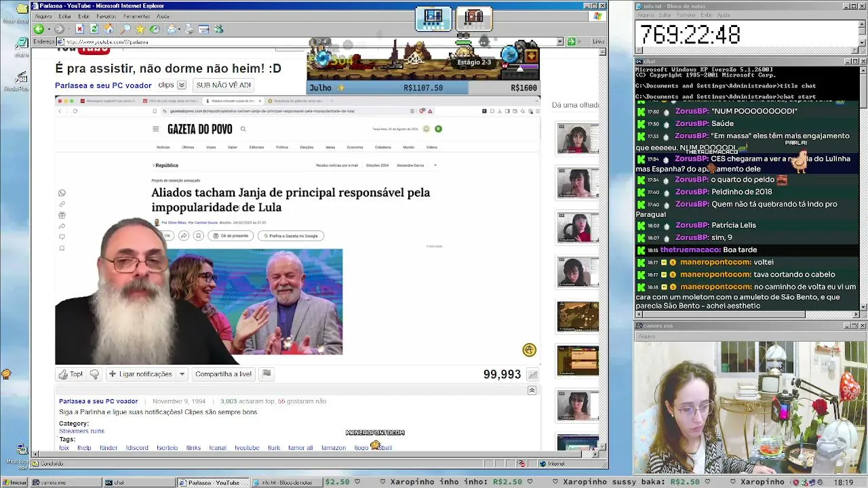This screenshot has height=488, width=868.
Task: Open the Messenger icon in the IE toolbar
Action: pyautogui.click(x=218, y=29)
